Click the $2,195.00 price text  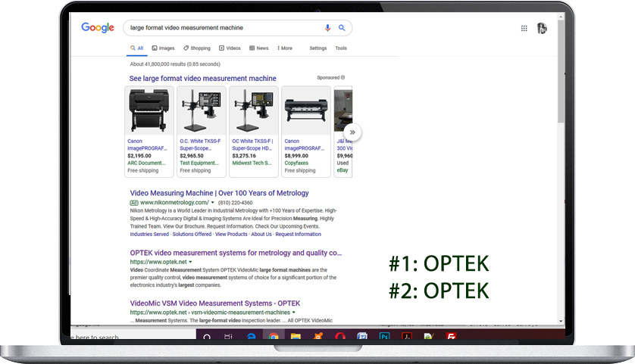139,156
